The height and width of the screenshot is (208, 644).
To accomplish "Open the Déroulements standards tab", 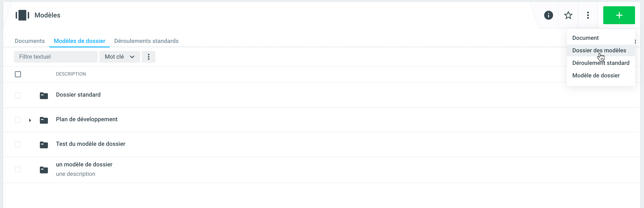I will click(146, 41).
